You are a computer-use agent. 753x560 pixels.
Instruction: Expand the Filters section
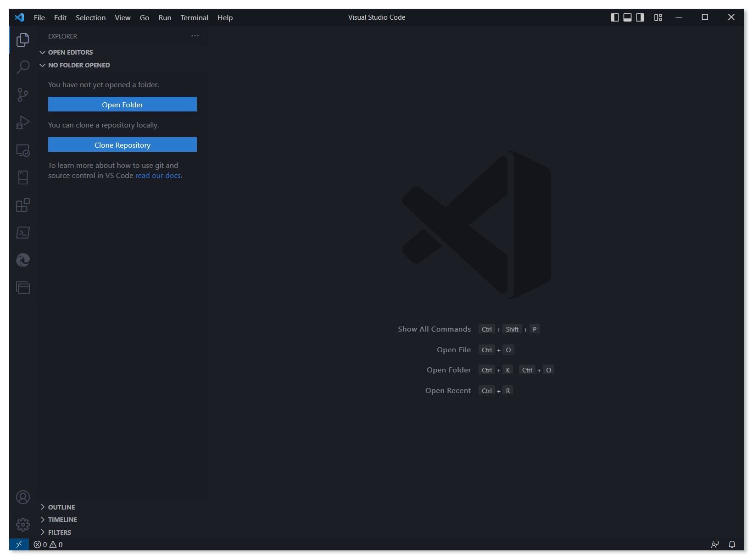pyautogui.click(x=122, y=532)
